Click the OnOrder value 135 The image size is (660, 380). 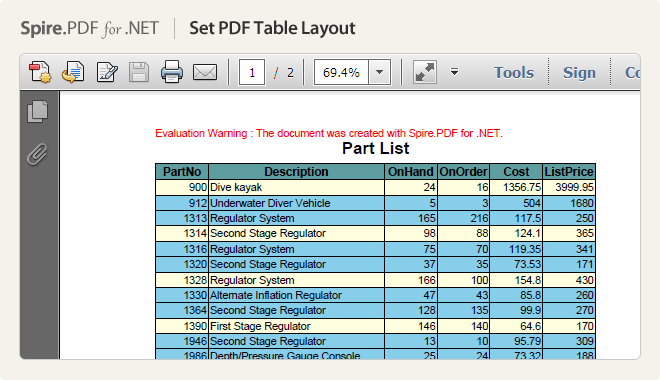[x=463, y=311]
